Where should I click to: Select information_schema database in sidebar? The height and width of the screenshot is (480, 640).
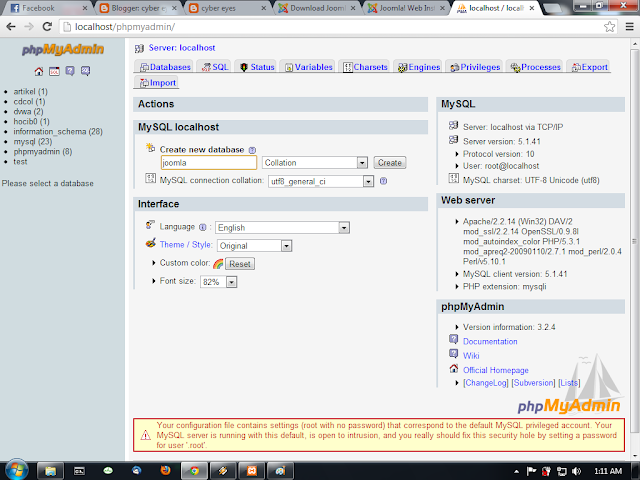tap(58, 131)
